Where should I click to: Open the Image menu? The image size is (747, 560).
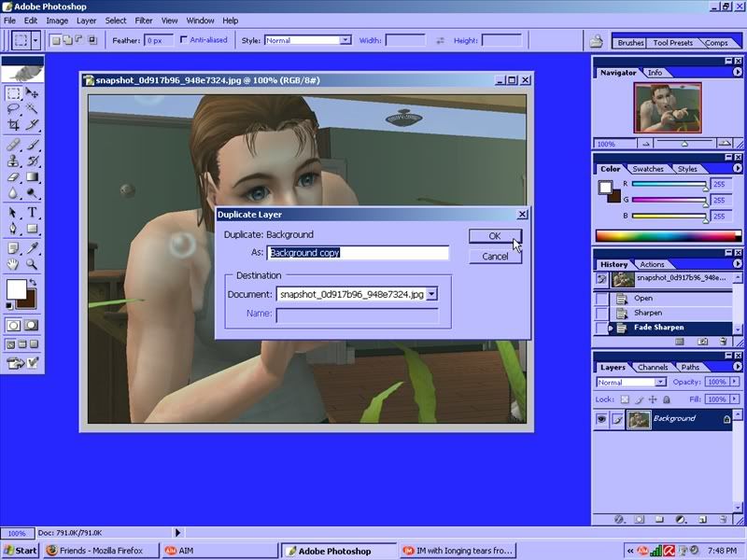coord(57,21)
